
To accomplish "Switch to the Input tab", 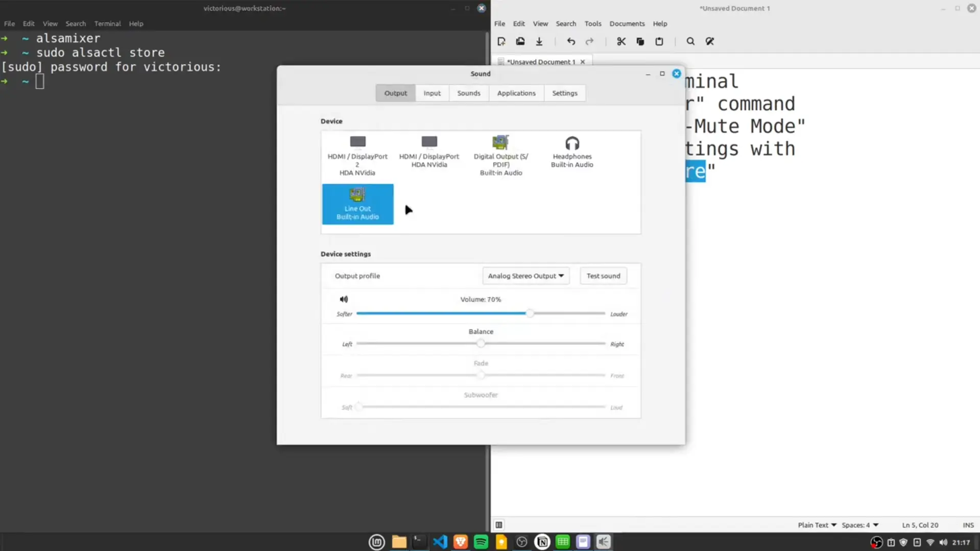I will 432,93.
